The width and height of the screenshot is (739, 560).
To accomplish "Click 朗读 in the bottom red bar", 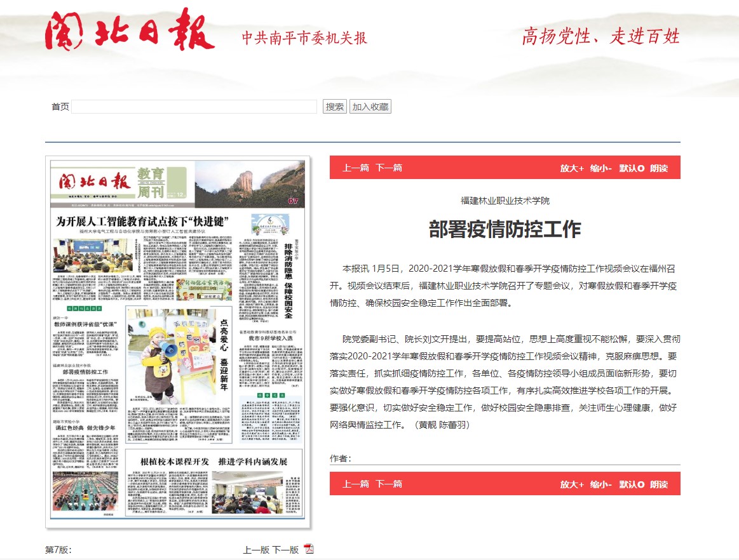I will point(659,484).
